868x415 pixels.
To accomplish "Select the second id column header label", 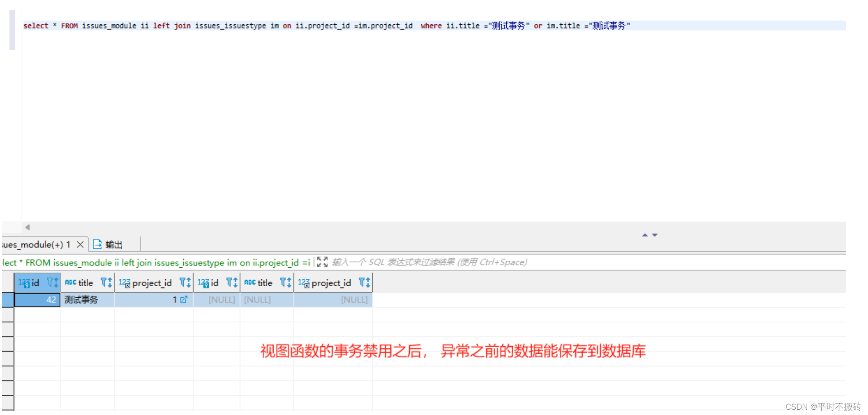I will (x=215, y=283).
